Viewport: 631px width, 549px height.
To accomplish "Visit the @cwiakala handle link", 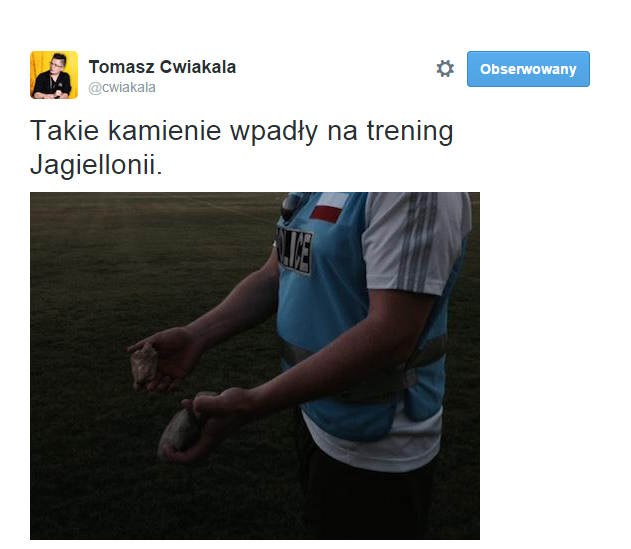I will point(122,87).
